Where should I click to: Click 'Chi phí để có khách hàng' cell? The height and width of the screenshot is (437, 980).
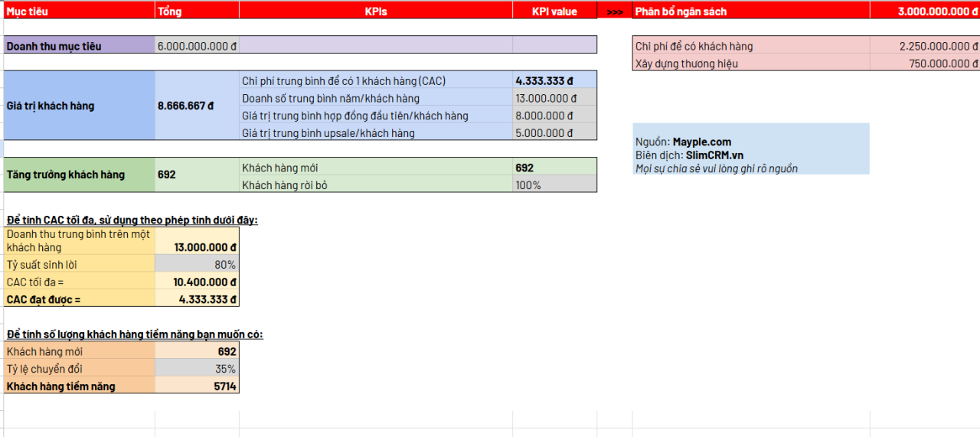point(751,46)
